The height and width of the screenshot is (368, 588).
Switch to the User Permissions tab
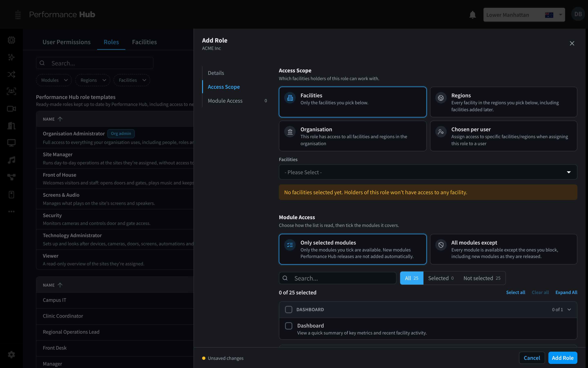66,42
